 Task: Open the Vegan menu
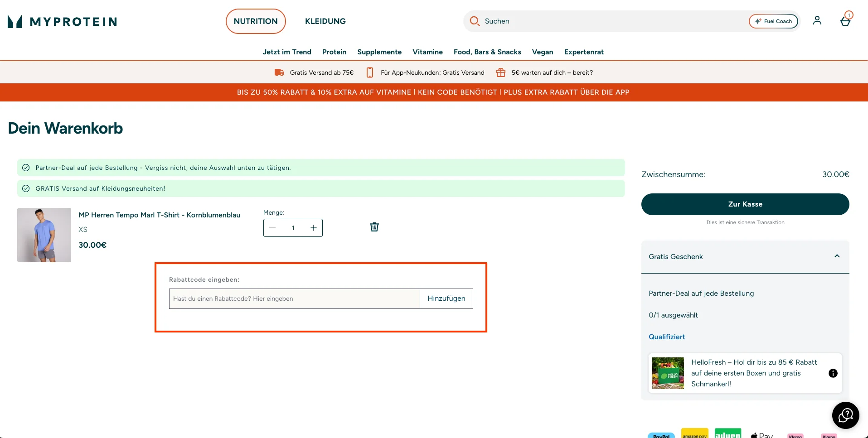543,52
